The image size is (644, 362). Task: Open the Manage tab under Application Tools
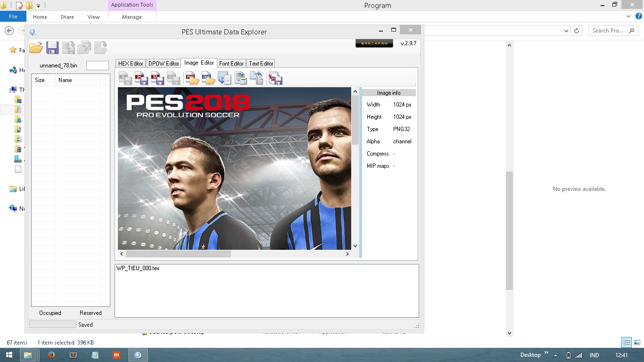(132, 17)
